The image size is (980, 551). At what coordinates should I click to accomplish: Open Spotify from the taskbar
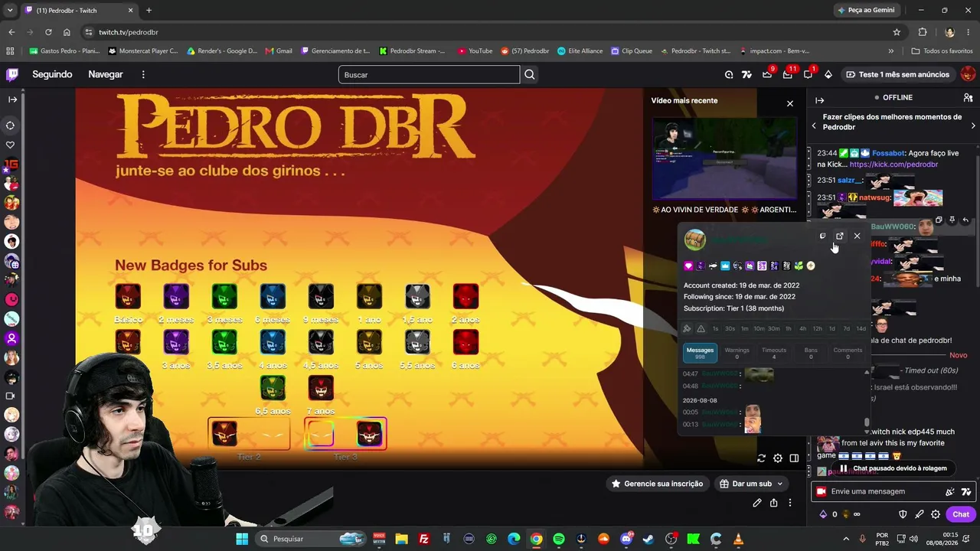pyautogui.click(x=559, y=539)
